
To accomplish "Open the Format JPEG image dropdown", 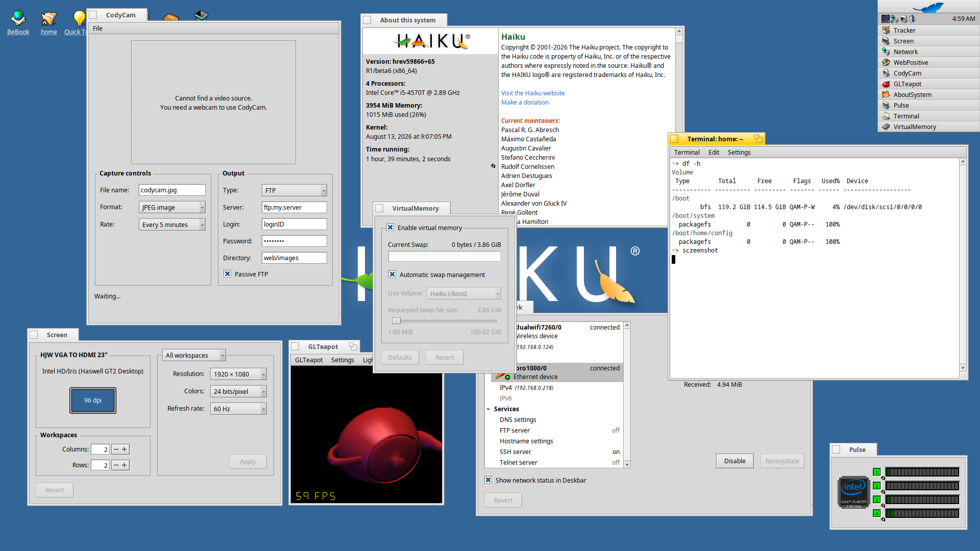I will point(172,207).
